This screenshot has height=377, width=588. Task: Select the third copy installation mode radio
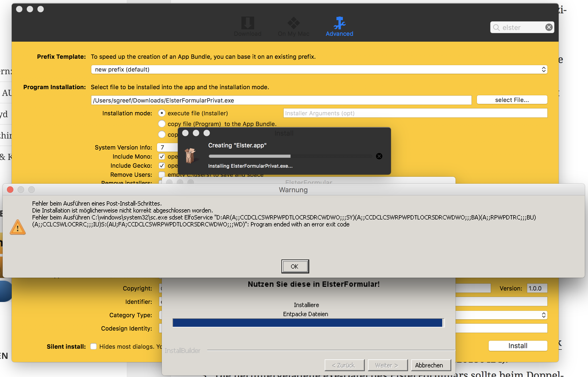click(x=162, y=134)
